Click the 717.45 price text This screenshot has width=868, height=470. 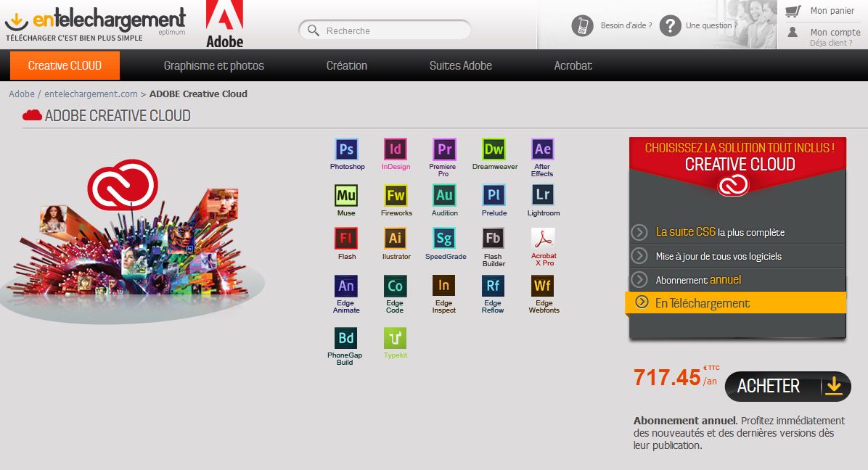click(x=667, y=378)
